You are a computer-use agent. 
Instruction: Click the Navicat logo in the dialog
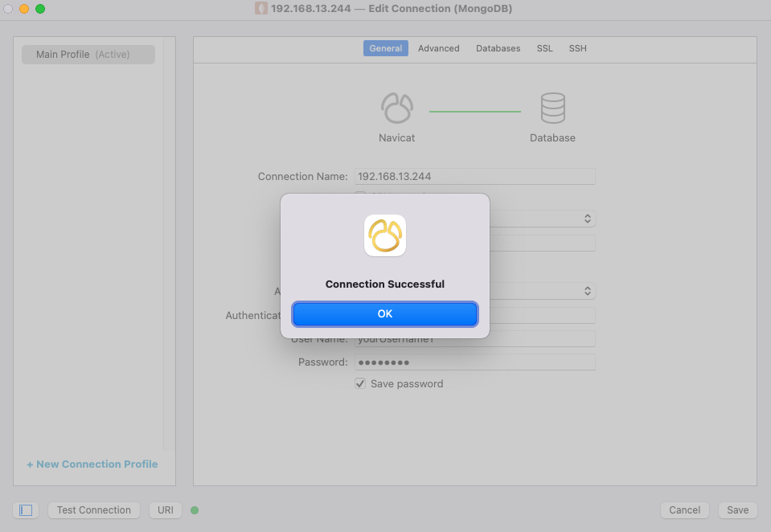[x=384, y=235]
